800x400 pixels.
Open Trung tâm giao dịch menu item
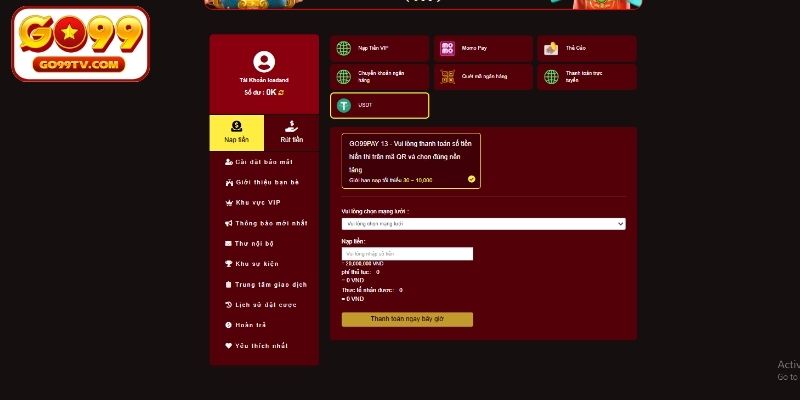click(x=266, y=285)
